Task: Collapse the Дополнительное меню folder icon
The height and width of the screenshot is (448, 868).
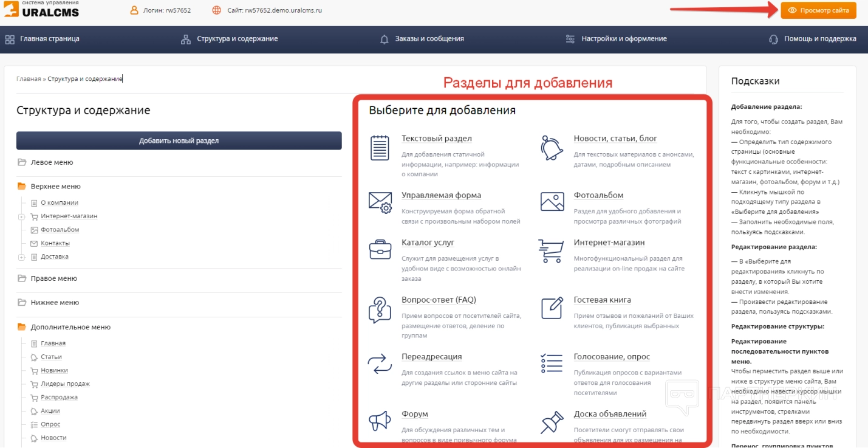Action: pos(22,327)
